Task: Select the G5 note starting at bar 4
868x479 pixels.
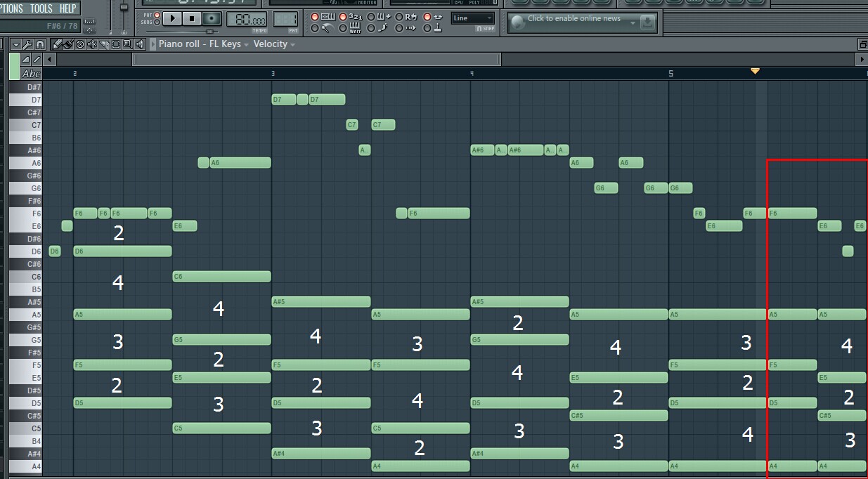Action: 519,340
